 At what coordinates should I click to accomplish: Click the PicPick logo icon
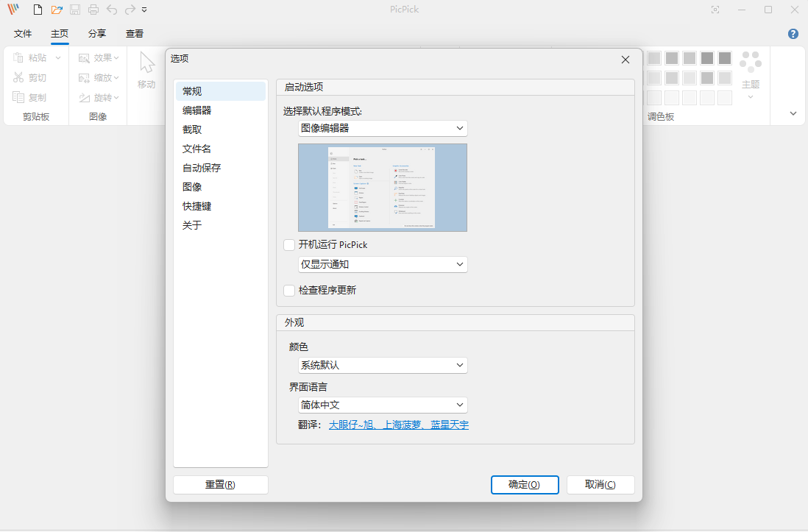click(x=13, y=9)
